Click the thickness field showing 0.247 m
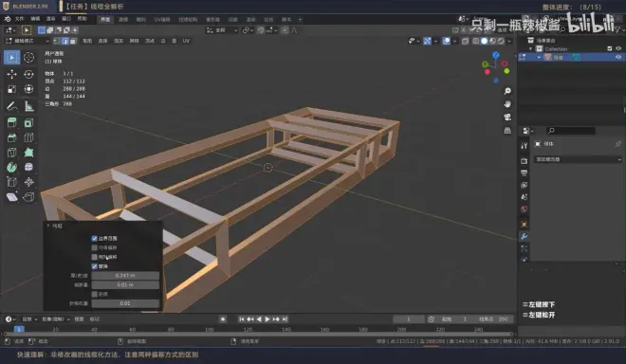The image size is (626, 364). [125, 276]
